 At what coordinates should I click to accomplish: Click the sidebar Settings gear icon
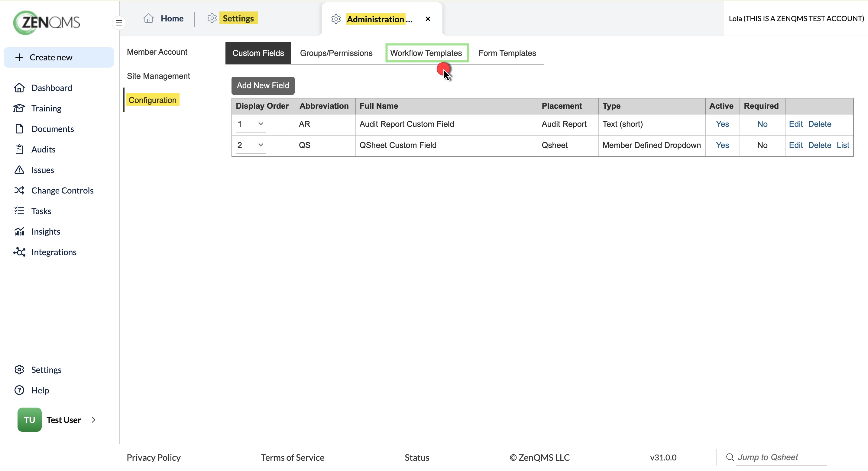coord(19,370)
